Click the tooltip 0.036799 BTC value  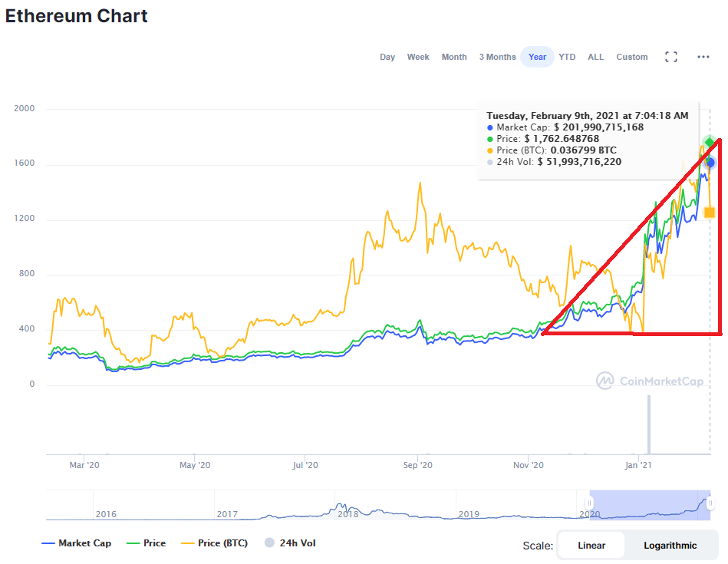point(584,150)
